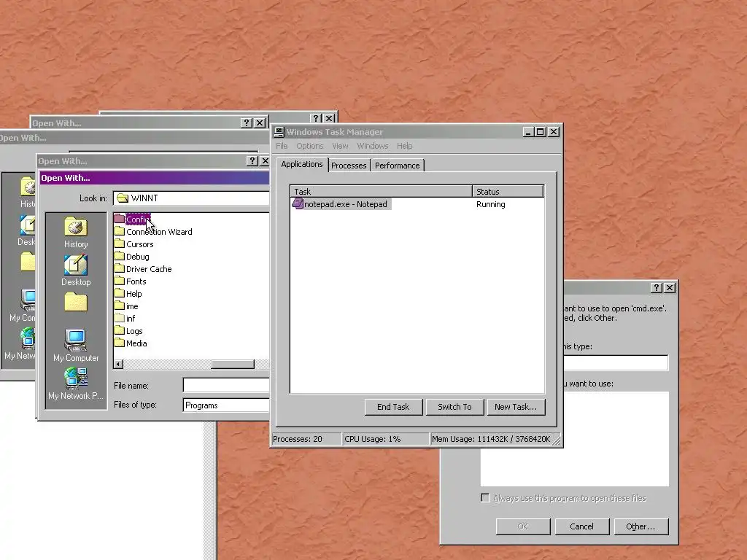Image resolution: width=747 pixels, height=560 pixels.
Task: Click the disabled OK button
Action: tap(522, 526)
